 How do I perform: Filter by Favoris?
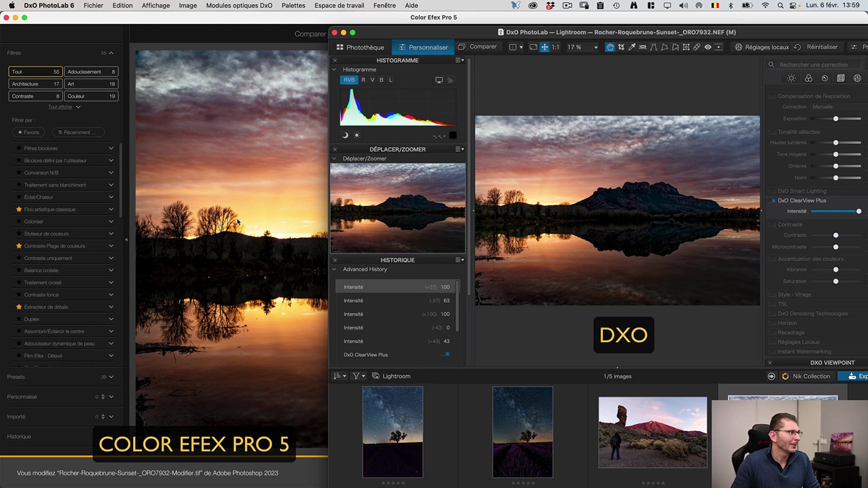[29, 132]
